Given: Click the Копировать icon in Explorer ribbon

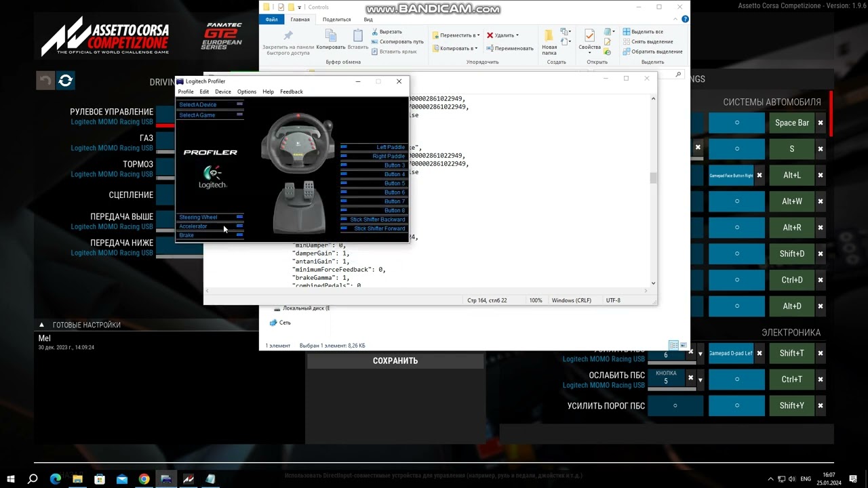Looking at the screenshot, I should [x=331, y=35].
